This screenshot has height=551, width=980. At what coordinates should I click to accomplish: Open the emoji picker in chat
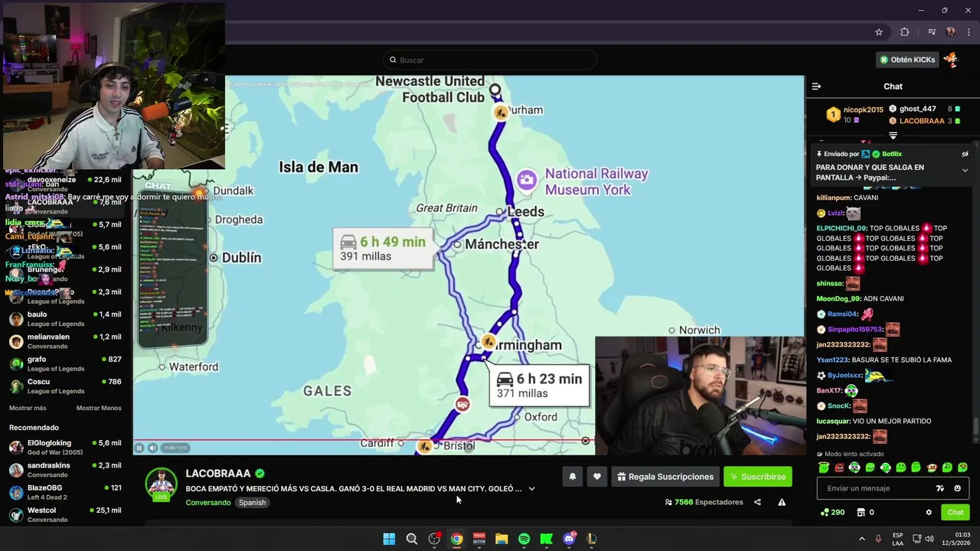(957, 488)
